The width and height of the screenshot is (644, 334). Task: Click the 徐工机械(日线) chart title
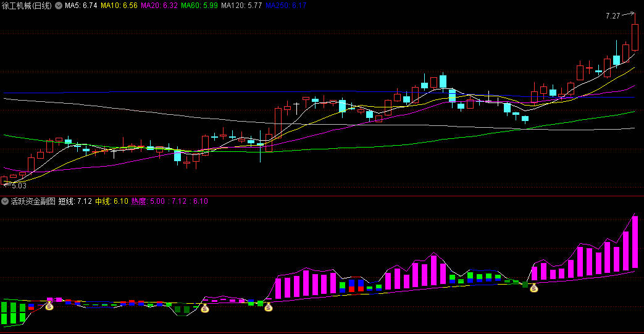coord(27,6)
